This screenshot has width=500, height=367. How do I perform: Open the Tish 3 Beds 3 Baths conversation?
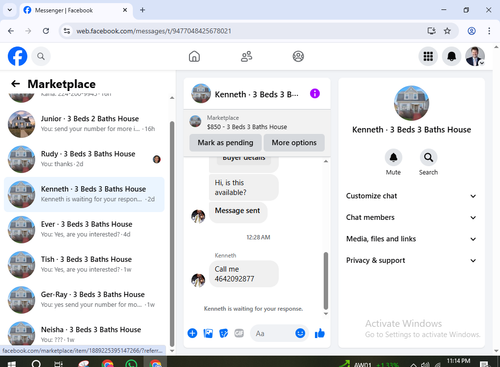[84, 264]
